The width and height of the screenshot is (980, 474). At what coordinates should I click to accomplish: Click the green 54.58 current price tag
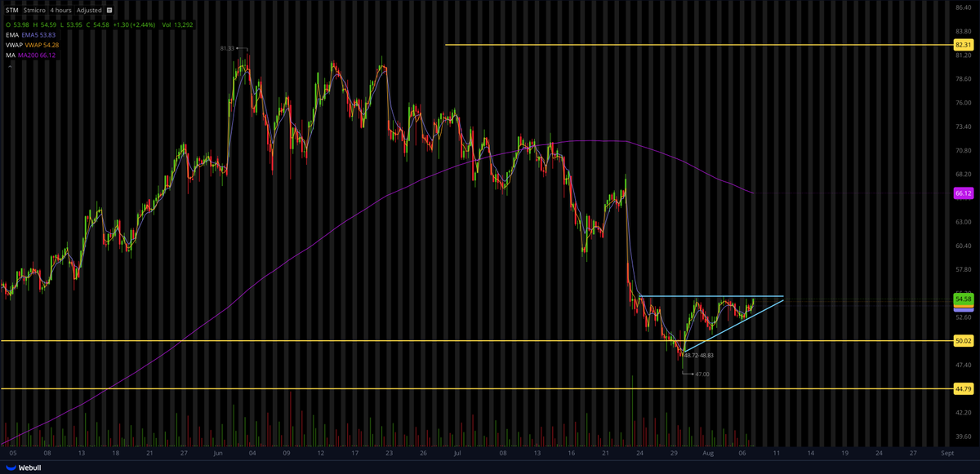(963, 299)
